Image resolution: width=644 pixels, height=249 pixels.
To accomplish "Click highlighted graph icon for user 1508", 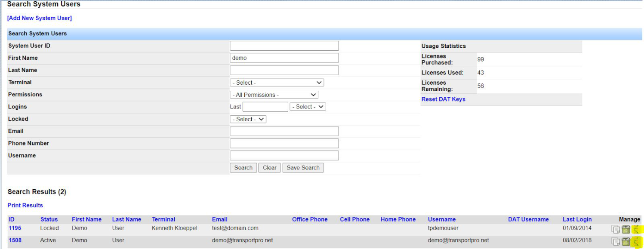I will pos(636,242).
